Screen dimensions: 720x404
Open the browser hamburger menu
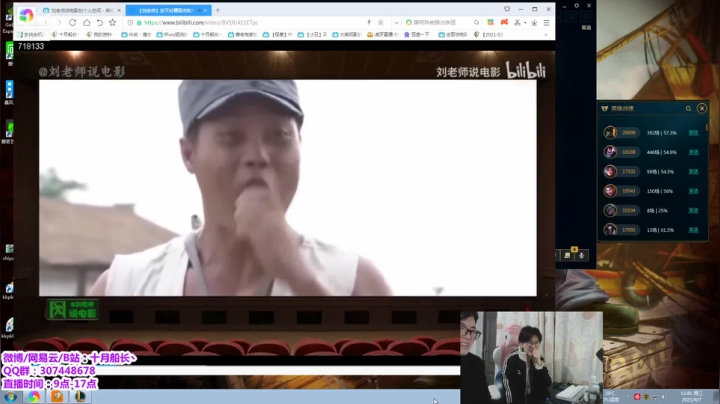[546, 22]
